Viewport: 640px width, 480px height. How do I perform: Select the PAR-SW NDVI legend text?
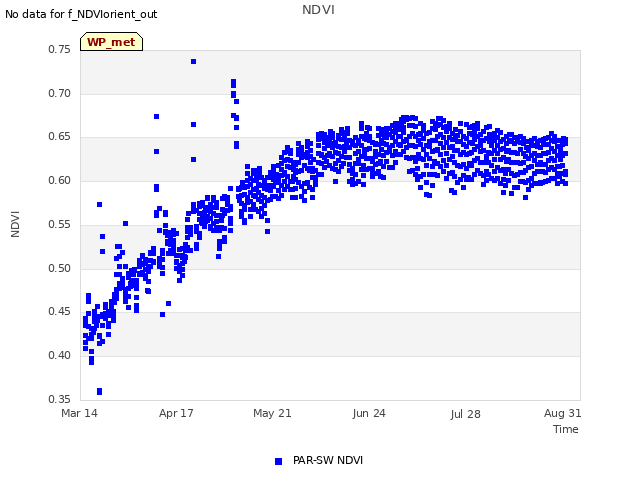328,460
